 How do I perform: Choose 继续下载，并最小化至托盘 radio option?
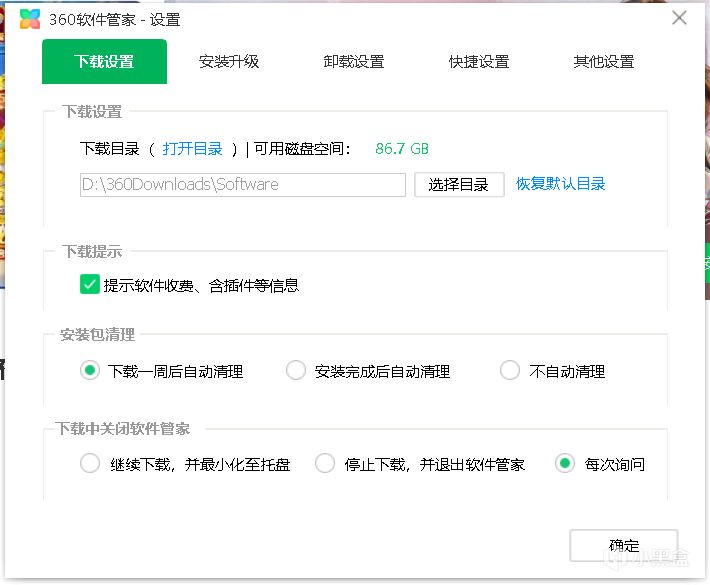(90, 464)
